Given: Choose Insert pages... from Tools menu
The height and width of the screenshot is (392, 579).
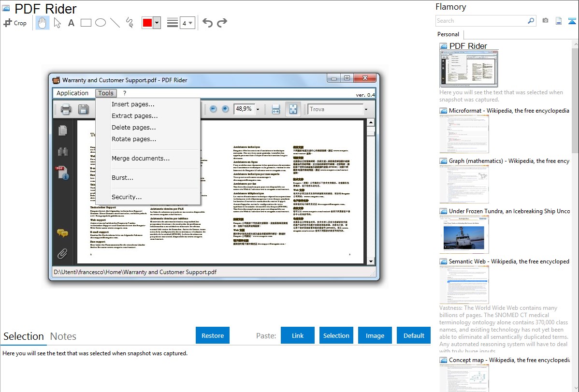Looking at the screenshot, I should click(x=148, y=104).
